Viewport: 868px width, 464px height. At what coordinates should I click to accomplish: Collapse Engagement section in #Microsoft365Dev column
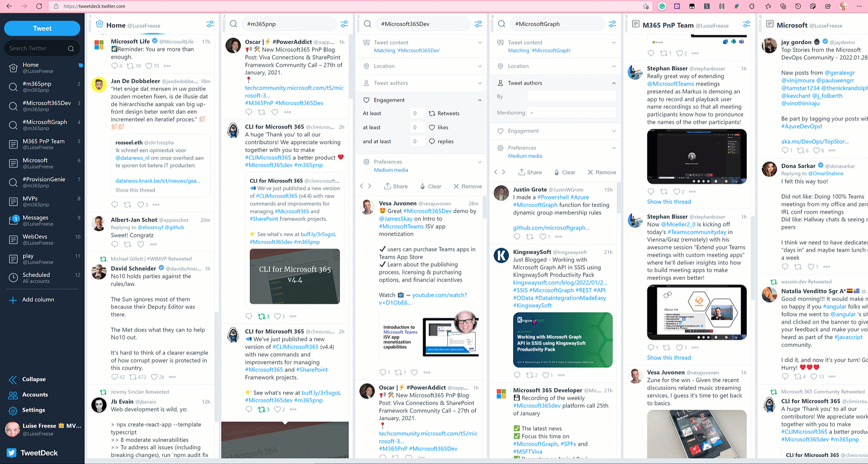422,100
